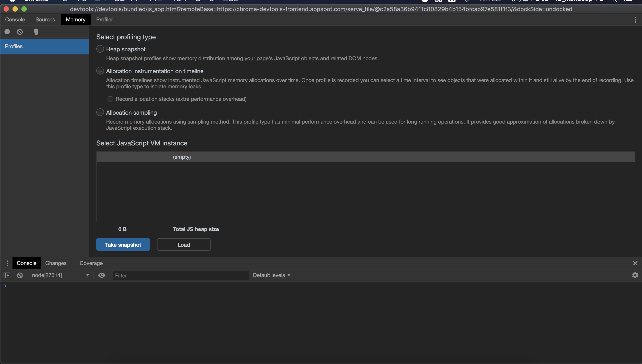The width and height of the screenshot is (642, 364).
Task: Select Allocation instrumentation on timeline option
Action: (100, 71)
